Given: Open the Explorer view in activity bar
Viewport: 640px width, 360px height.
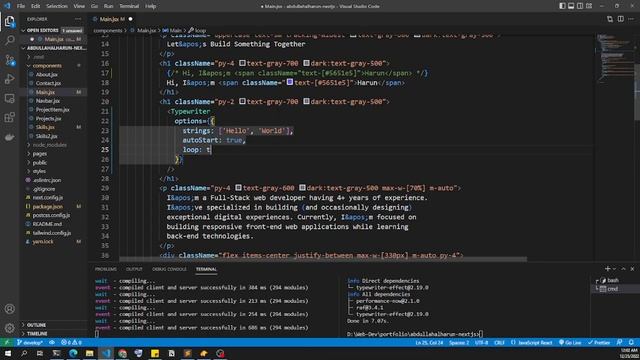Looking at the screenshot, I should click(x=9, y=21).
